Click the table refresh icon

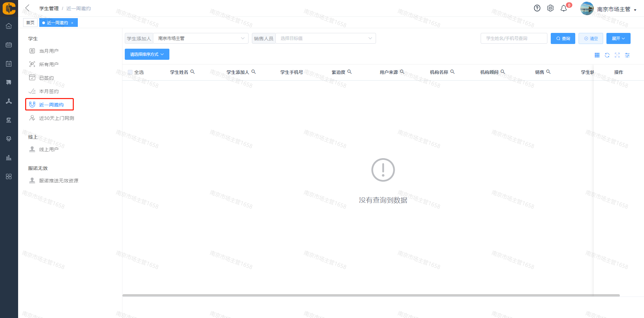tap(607, 55)
